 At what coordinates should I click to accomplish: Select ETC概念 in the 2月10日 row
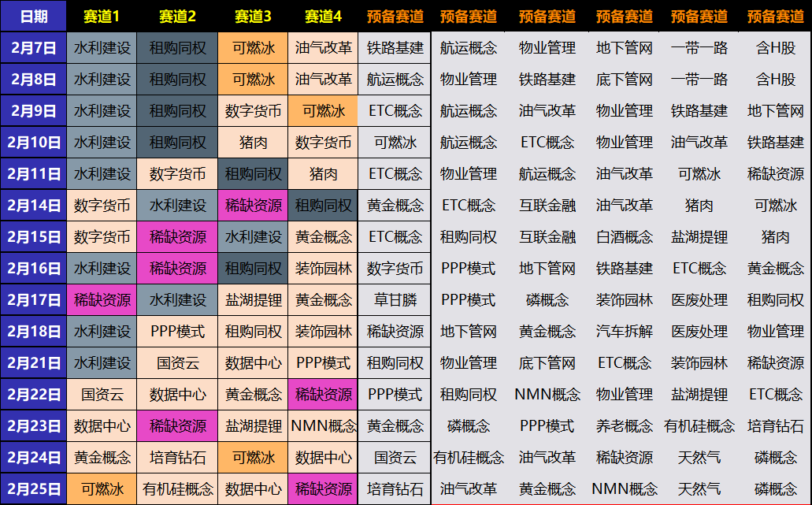(x=547, y=143)
